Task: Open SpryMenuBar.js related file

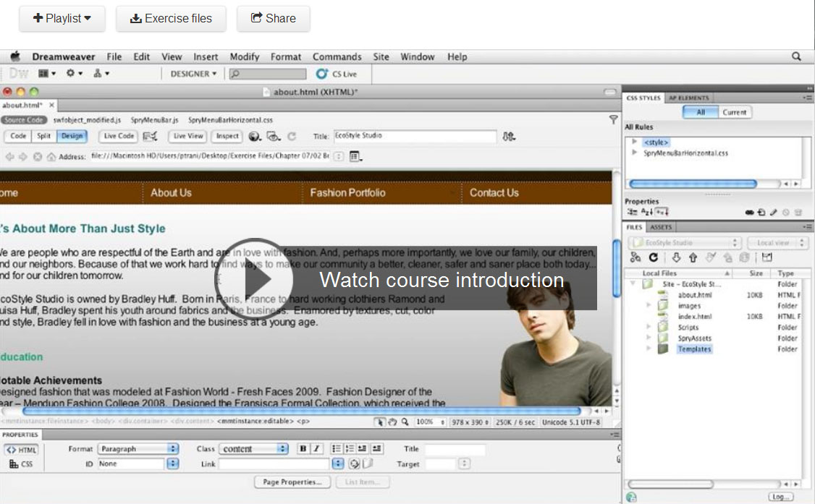Action: tap(154, 120)
